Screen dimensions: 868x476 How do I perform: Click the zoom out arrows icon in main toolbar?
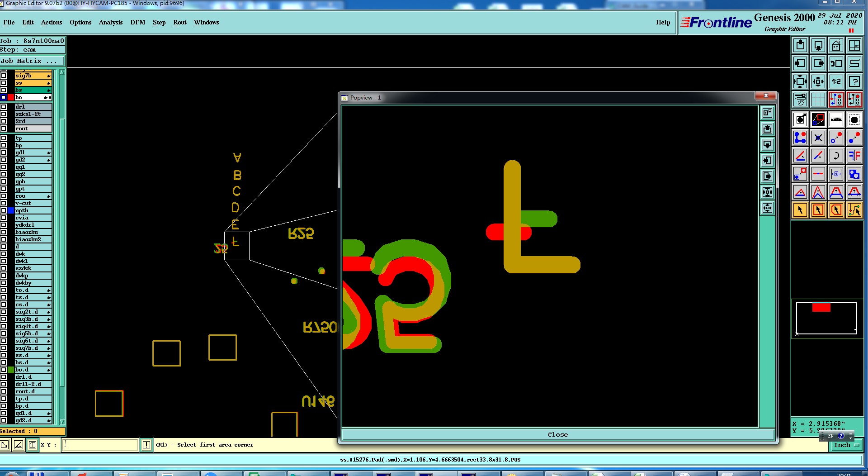pyautogui.click(x=818, y=81)
